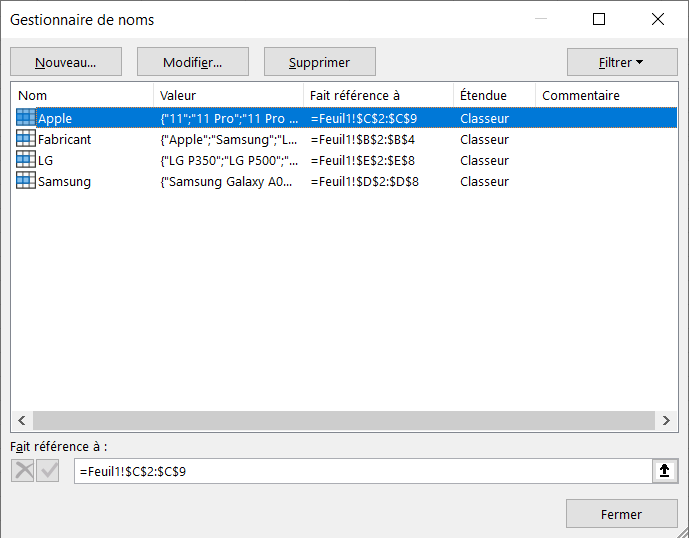Screen dimensions: 689x538
Task: Click reference =Feuil1!$C$2:$C$9 in Apple row
Action: pos(363,119)
